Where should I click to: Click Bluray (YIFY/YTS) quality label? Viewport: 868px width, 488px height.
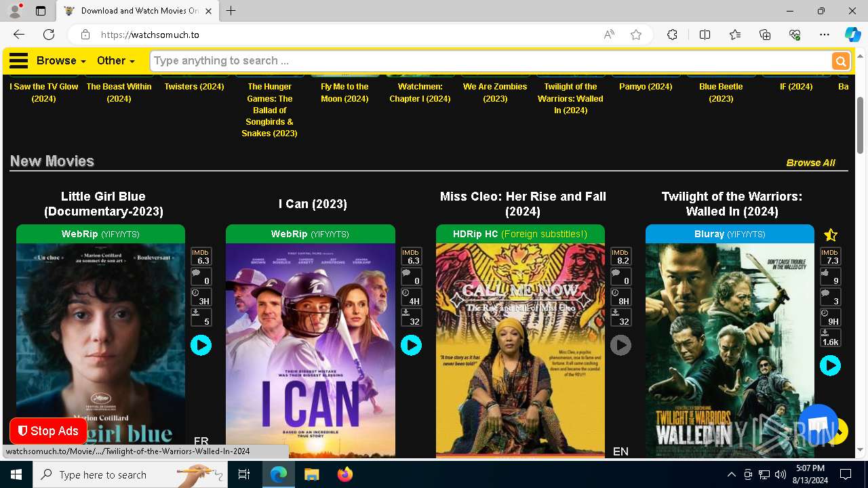point(730,234)
